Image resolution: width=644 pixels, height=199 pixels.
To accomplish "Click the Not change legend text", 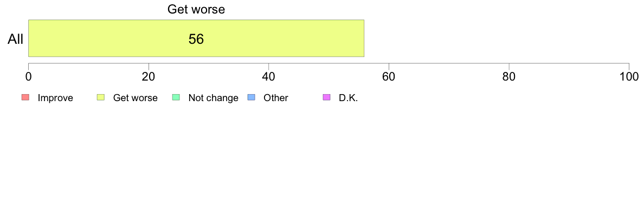I will tap(213, 98).
